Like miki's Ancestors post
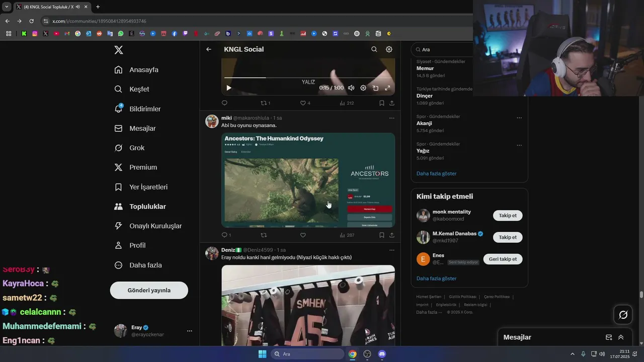 pyautogui.click(x=303, y=235)
